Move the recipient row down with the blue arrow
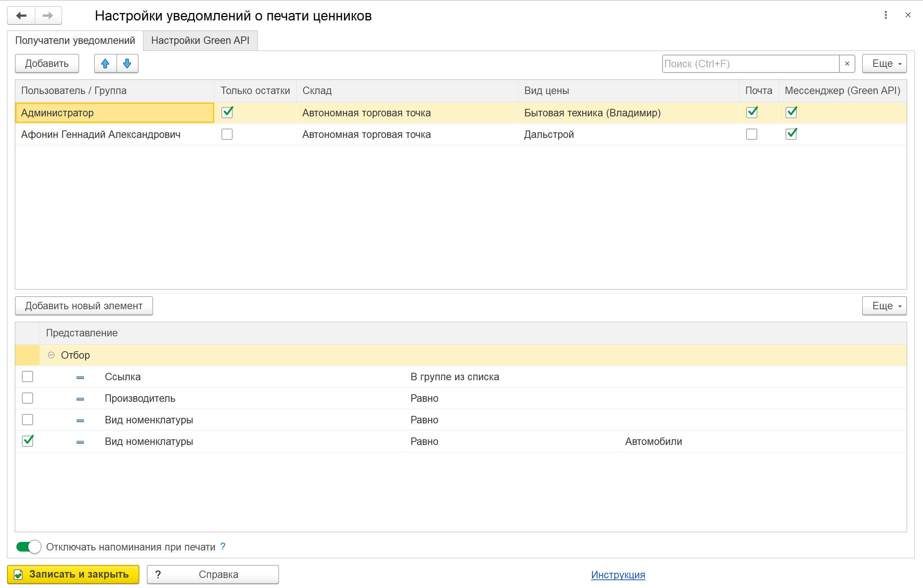Image resolution: width=923 pixels, height=588 pixels. (x=127, y=63)
